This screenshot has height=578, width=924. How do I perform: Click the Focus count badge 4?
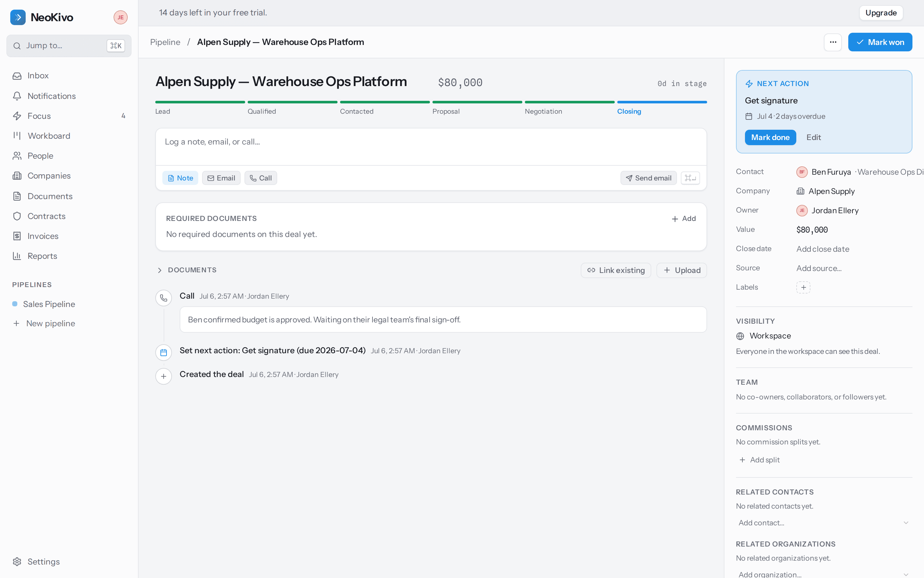coord(123,116)
